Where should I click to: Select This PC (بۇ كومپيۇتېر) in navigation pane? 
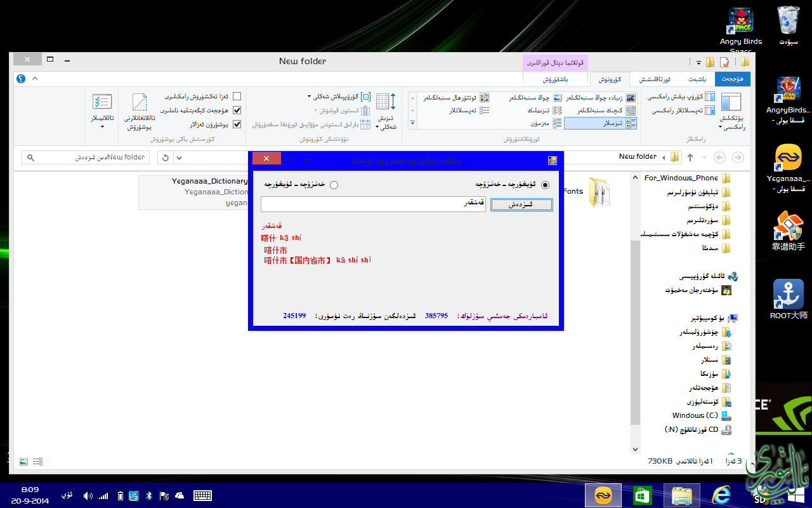(x=714, y=317)
